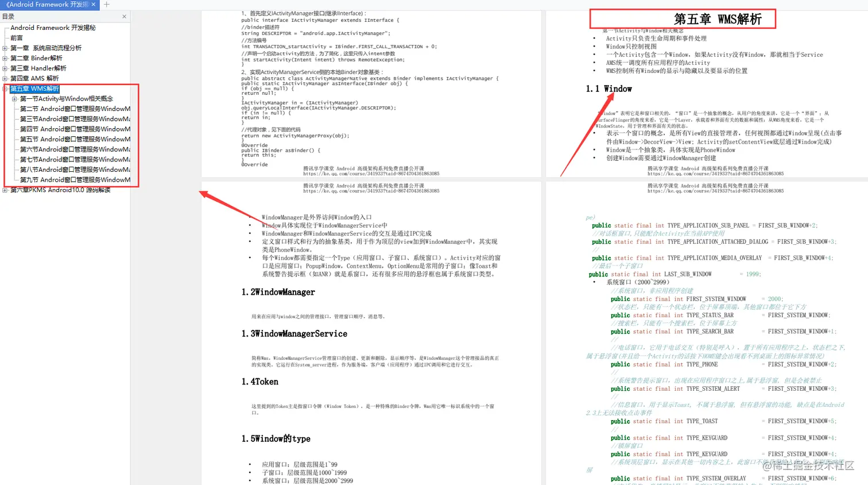Click the FIRST_SYSTEM_WINDOW code line
Image resolution: width=868 pixels, height=485 pixels.
(x=696, y=299)
